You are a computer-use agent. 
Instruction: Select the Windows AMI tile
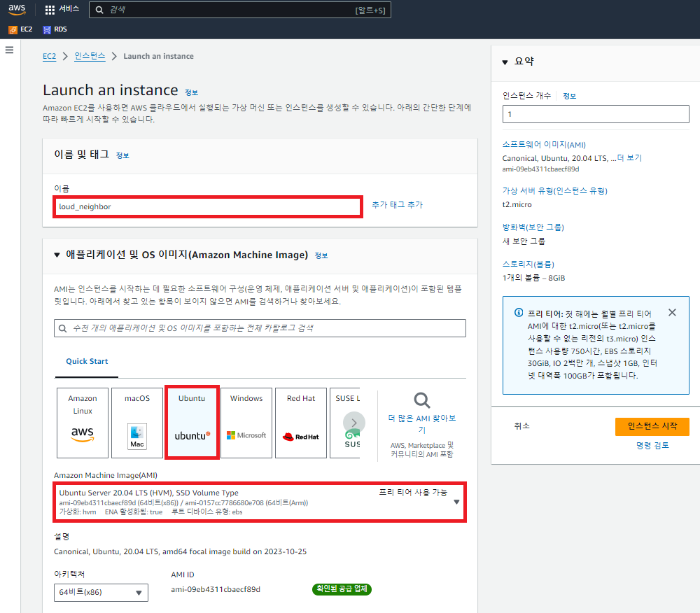tap(246, 423)
